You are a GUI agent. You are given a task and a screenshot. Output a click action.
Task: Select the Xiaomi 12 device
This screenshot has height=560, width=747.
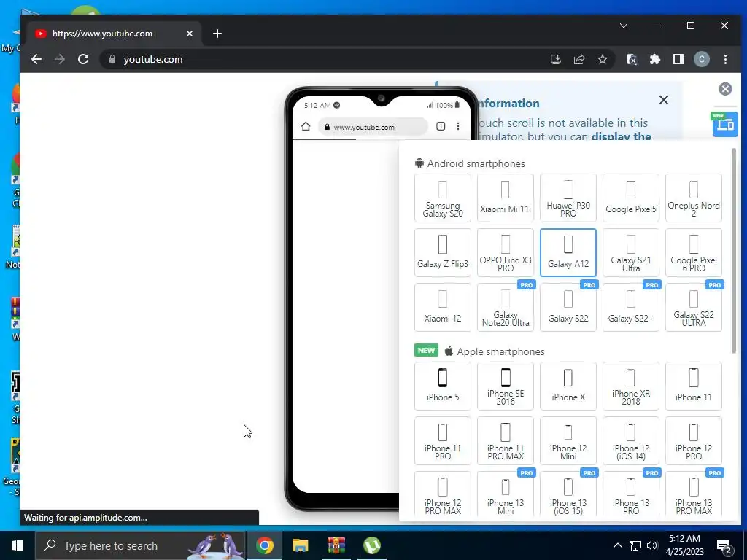[443, 307]
